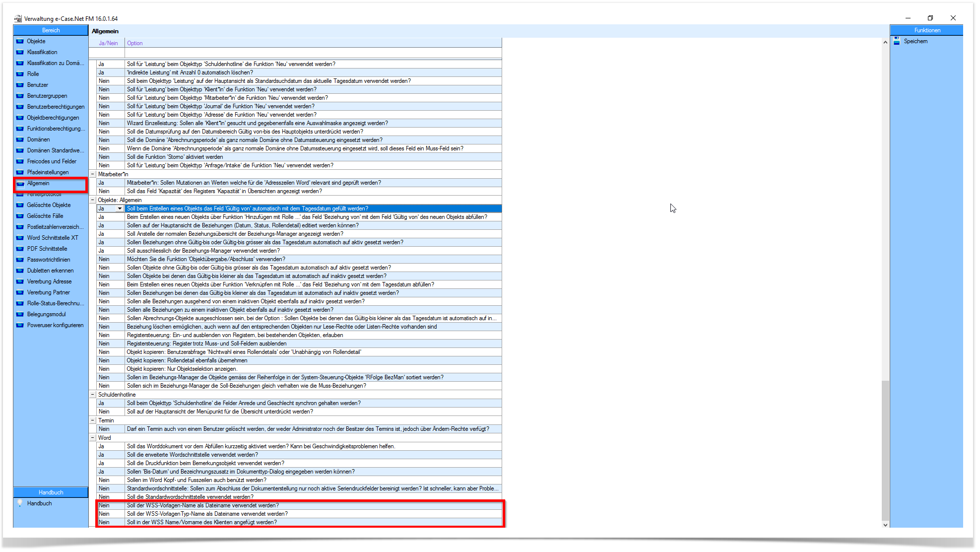Click the Vererbung Partner icon
This screenshot has width=980, height=552.
point(20,292)
